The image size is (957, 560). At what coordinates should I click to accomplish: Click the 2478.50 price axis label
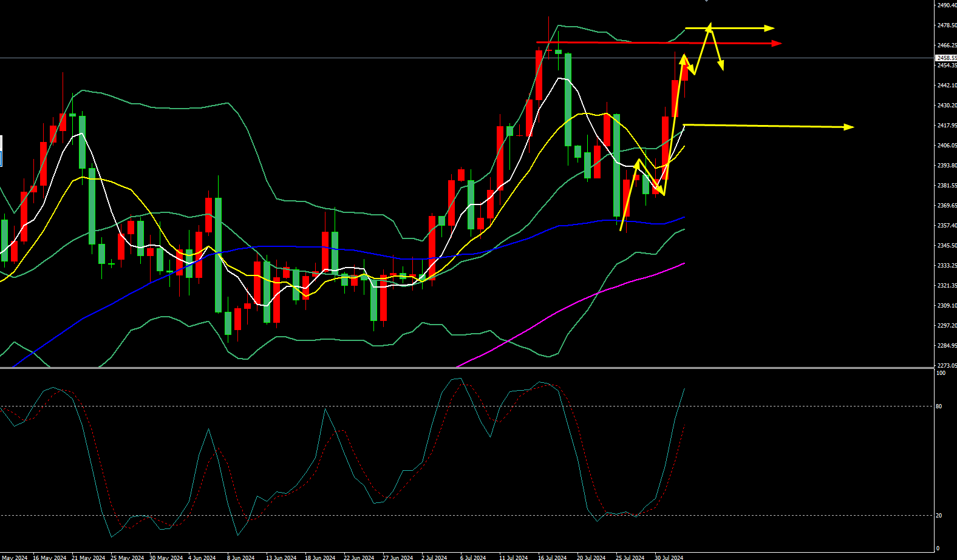(947, 25)
